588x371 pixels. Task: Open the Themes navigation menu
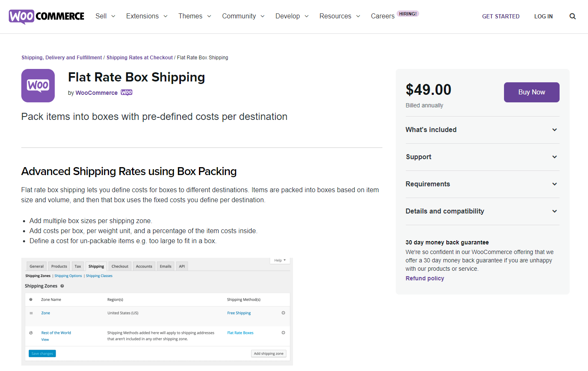(194, 16)
